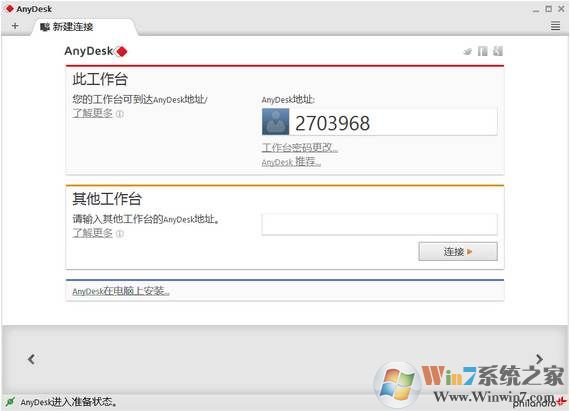The height and width of the screenshot is (411, 571).
Task: Open the hamburger main menu
Action: [555, 26]
